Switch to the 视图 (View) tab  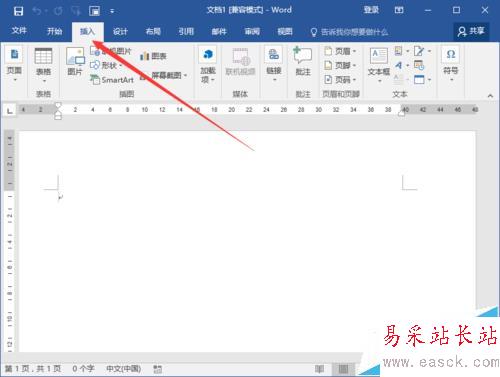[x=285, y=32]
